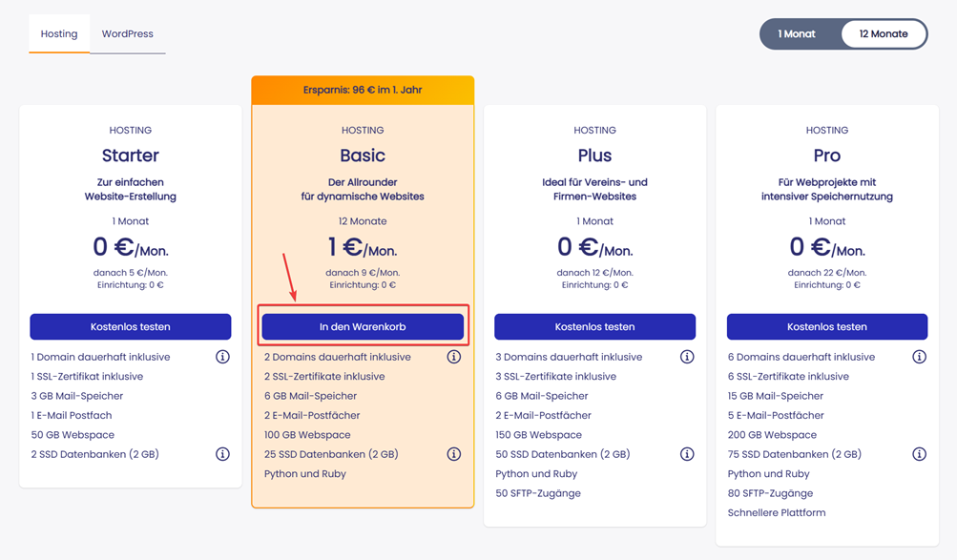The width and height of the screenshot is (957, 560).
Task: Click the Starter plan title heading
Action: point(131,156)
